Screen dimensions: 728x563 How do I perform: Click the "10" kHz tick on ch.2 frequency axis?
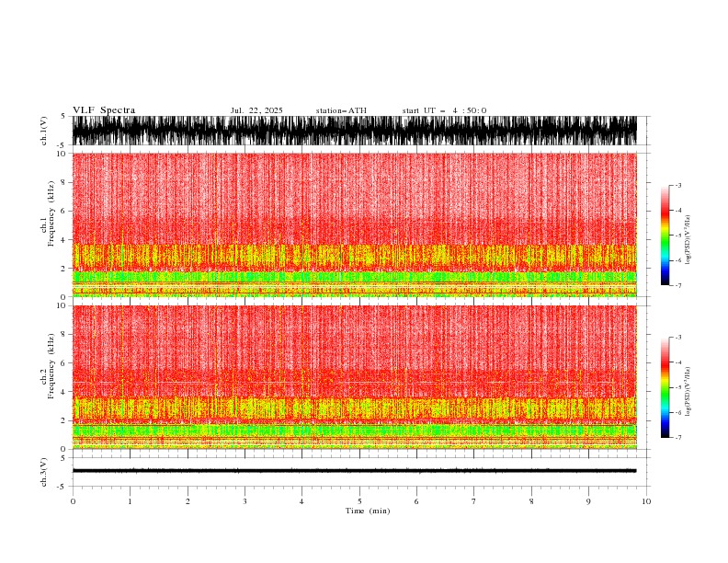click(x=61, y=305)
